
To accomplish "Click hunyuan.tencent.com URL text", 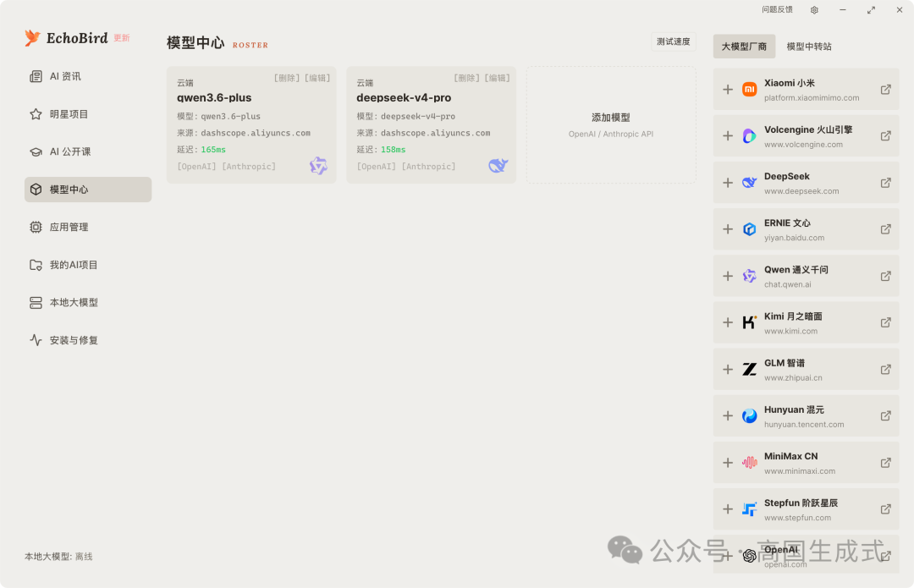I will click(804, 424).
